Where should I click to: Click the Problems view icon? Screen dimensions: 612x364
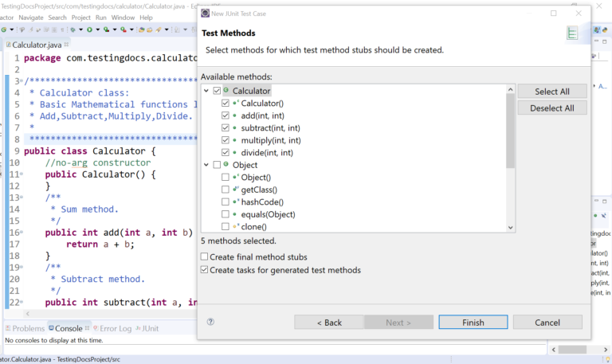pyautogui.click(x=7, y=328)
